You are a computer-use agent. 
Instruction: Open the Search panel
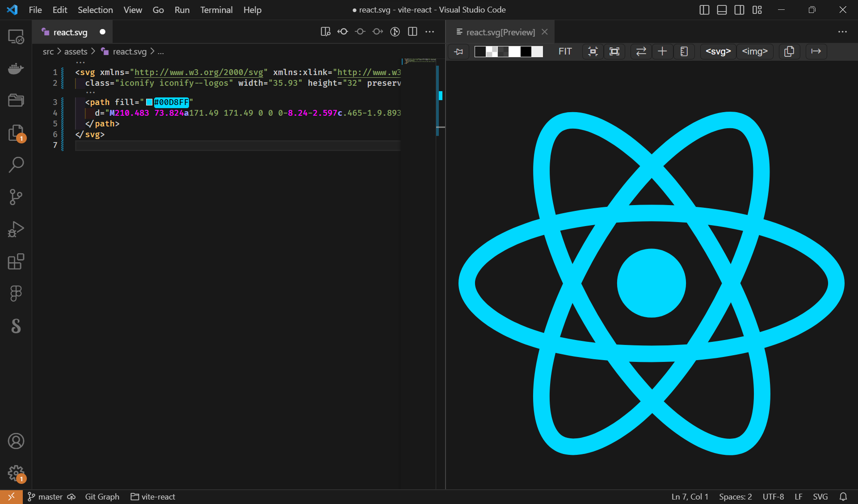16,164
